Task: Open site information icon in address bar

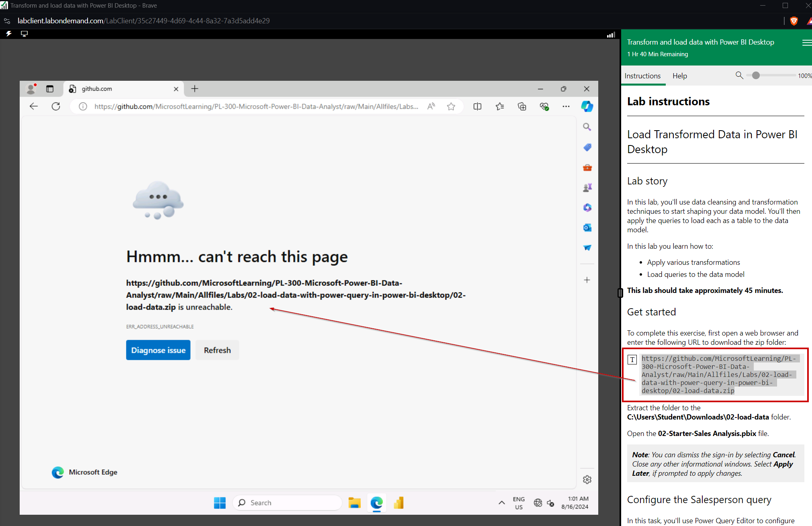Action: tap(83, 106)
